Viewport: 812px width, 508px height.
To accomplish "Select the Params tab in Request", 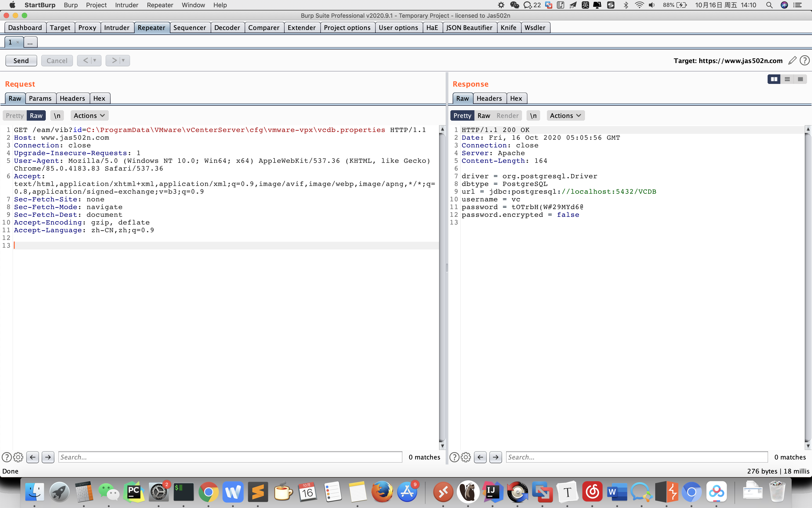I will [x=40, y=98].
